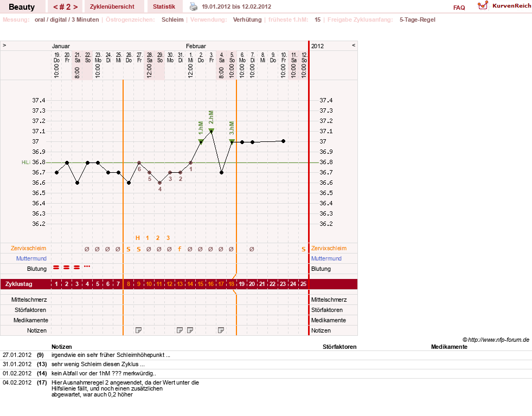Click the Blutung row label on left
This screenshot has height=416, width=532.
[x=37, y=269]
